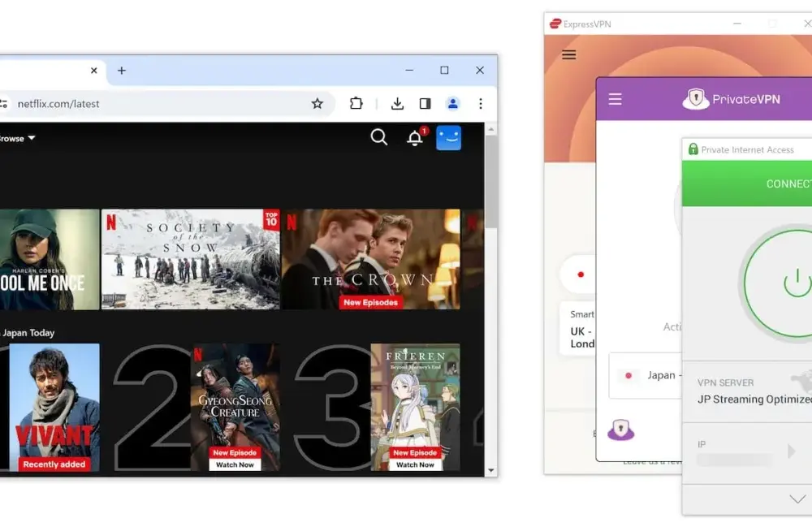Screen dimensions: 812x527
Task: Open the browser extensions puzzle icon
Action: click(x=356, y=104)
